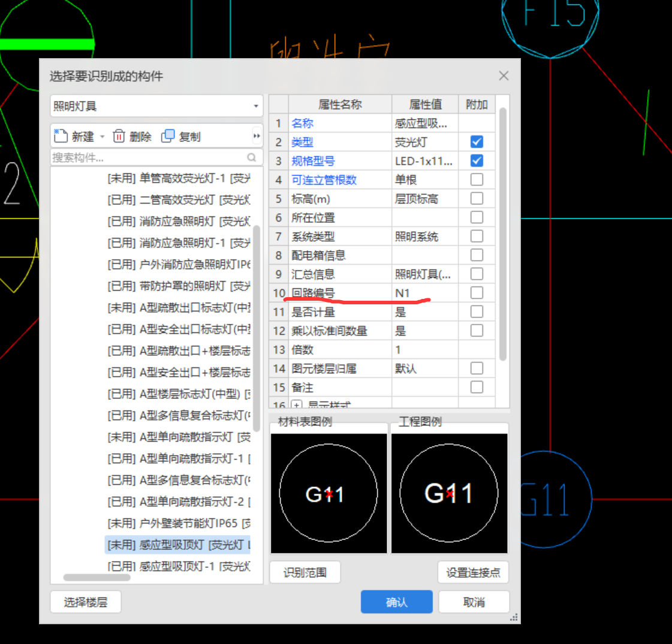Click the 工程图例 G11 preview
This screenshot has height=644, width=672.
(x=449, y=493)
